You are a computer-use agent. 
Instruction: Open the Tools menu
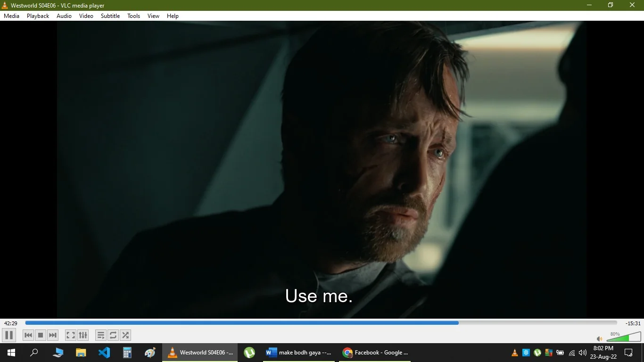coord(134,16)
